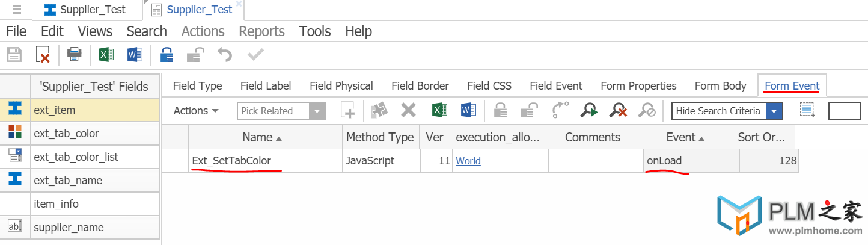
Task: Export to Excel from main toolbar
Action: 106,55
